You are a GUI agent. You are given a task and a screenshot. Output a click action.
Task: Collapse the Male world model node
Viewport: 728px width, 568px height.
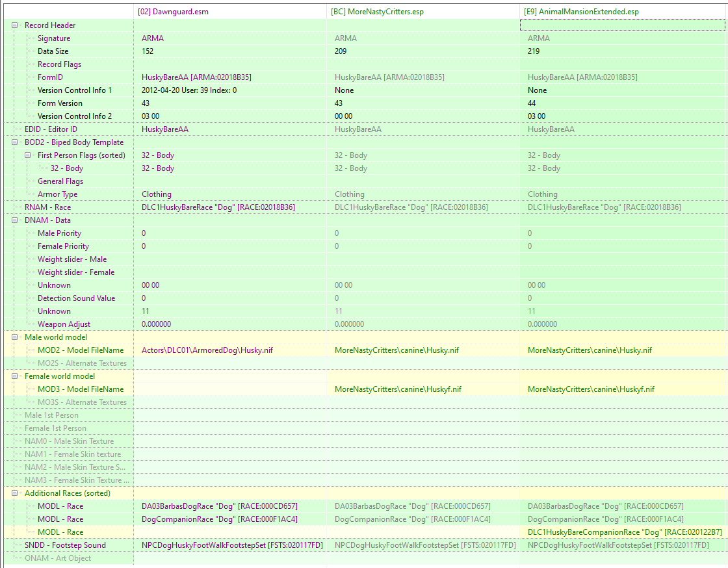(x=14, y=337)
